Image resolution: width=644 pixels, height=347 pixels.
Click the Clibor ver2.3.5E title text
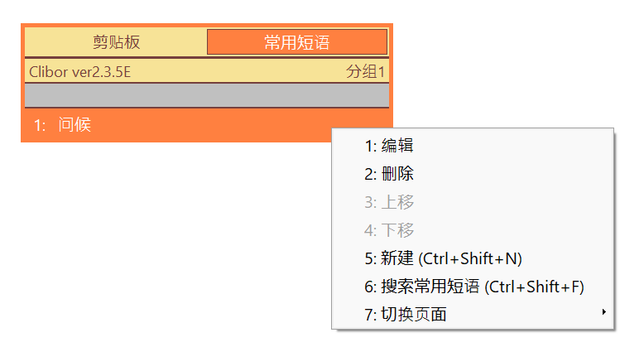click(79, 72)
